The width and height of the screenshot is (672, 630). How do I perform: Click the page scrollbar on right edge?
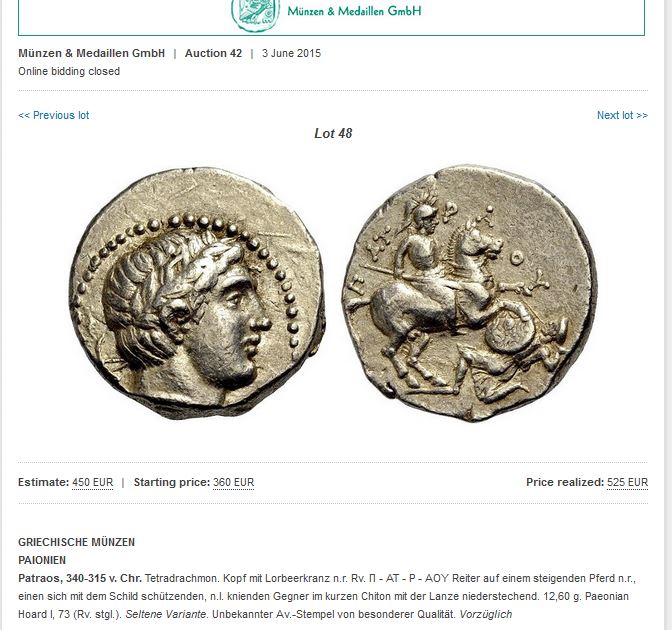click(x=668, y=315)
